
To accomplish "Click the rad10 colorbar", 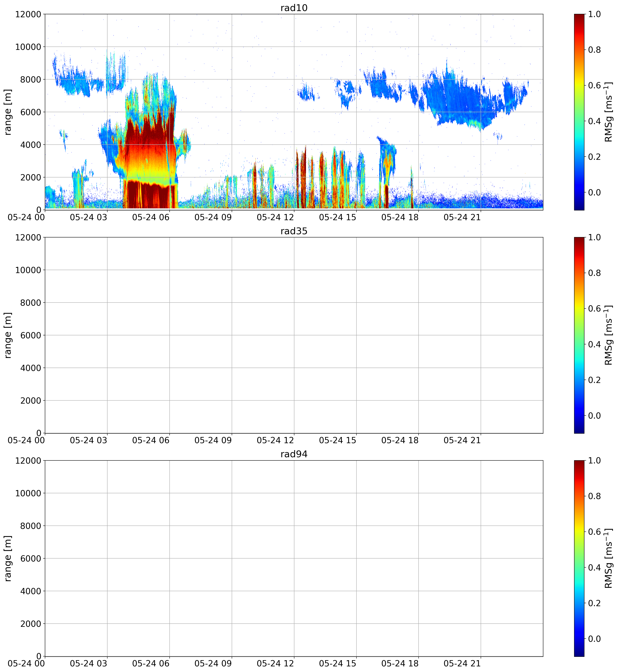I will [579, 112].
